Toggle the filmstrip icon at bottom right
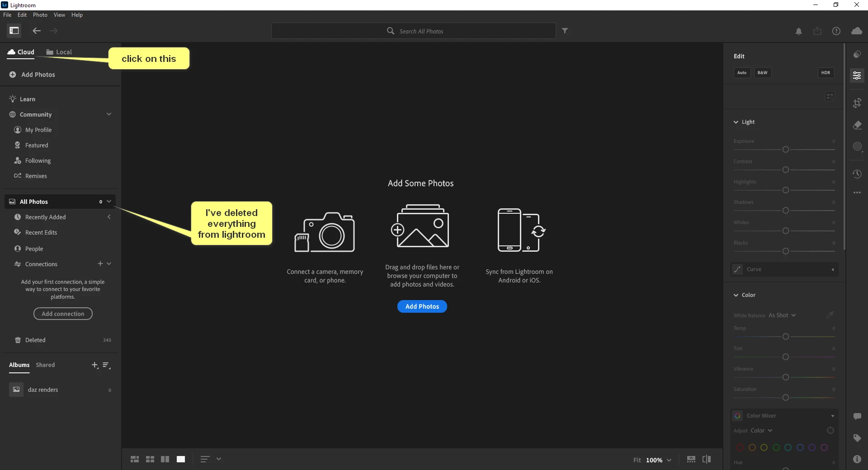Viewport: 868px width, 470px height. (691, 459)
